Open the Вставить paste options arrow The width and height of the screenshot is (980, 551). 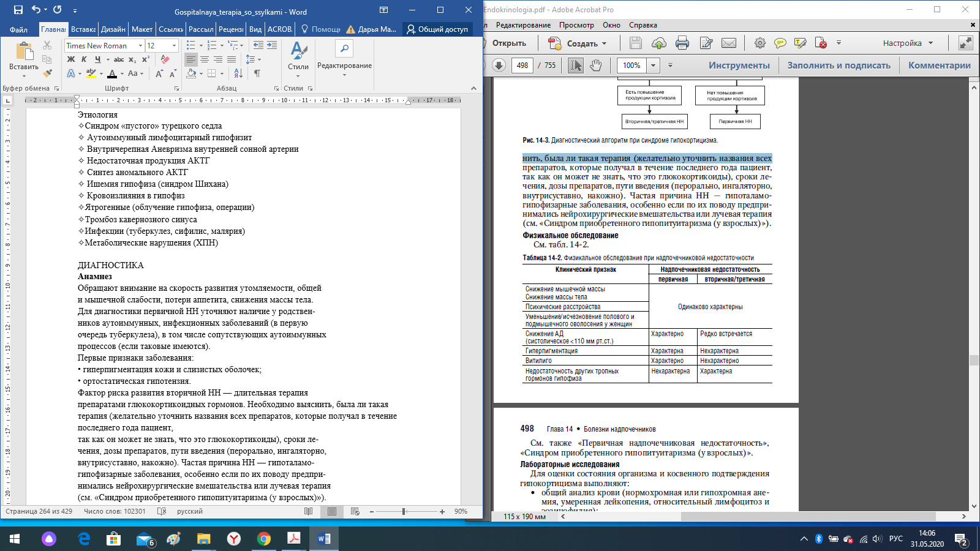tap(24, 75)
